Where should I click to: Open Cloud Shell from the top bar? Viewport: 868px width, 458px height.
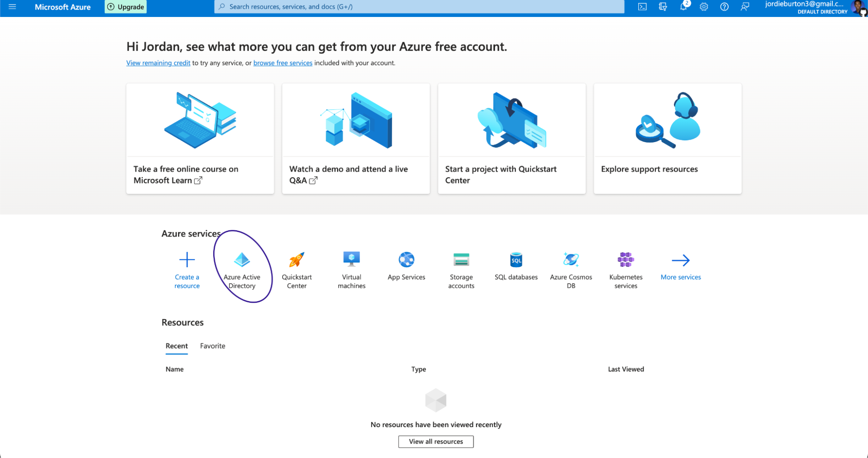pyautogui.click(x=642, y=7)
